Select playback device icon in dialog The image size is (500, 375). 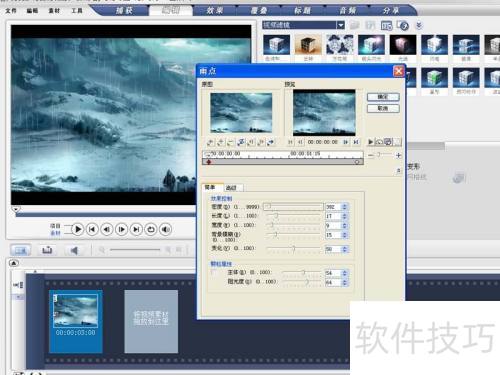tap(388, 142)
